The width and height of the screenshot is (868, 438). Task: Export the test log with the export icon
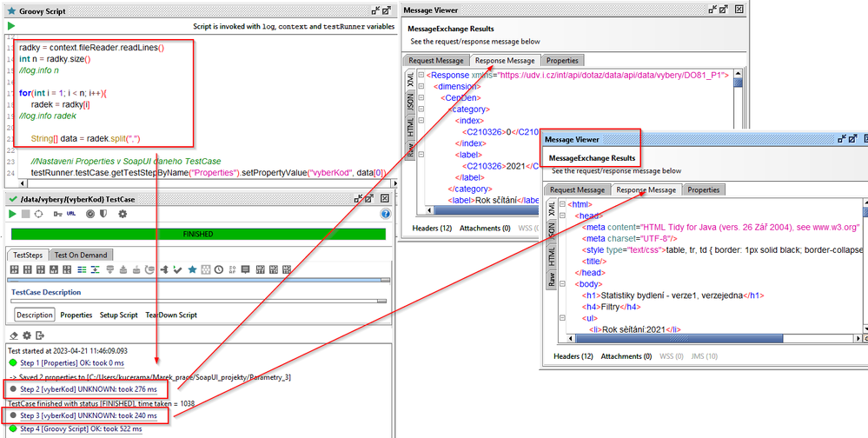tap(40, 335)
